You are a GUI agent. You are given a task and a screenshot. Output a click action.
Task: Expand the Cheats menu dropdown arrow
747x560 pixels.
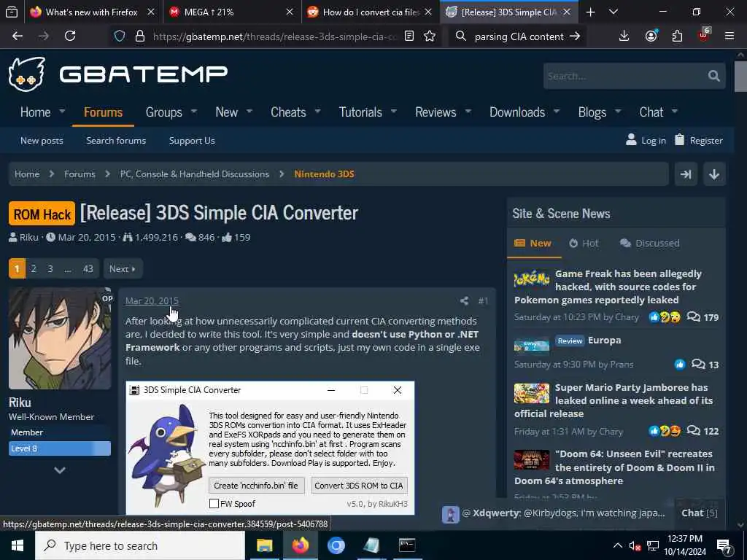[x=318, y=112]
